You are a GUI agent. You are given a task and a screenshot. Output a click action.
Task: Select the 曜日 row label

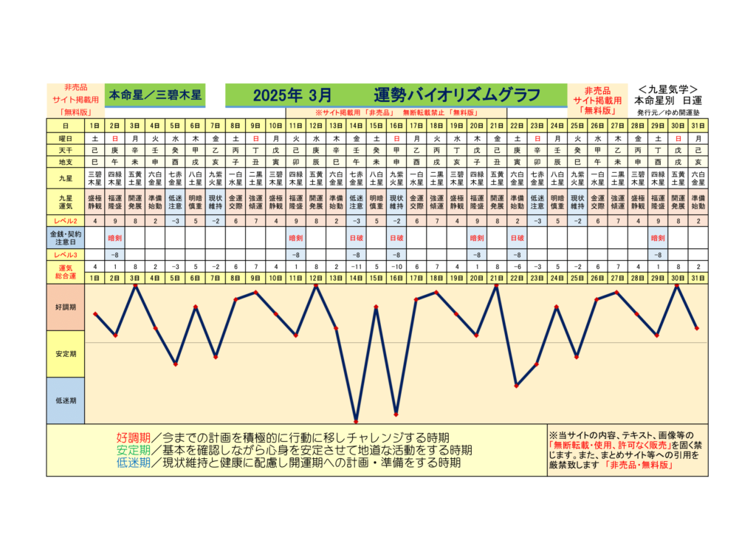[x=66, y=138]
